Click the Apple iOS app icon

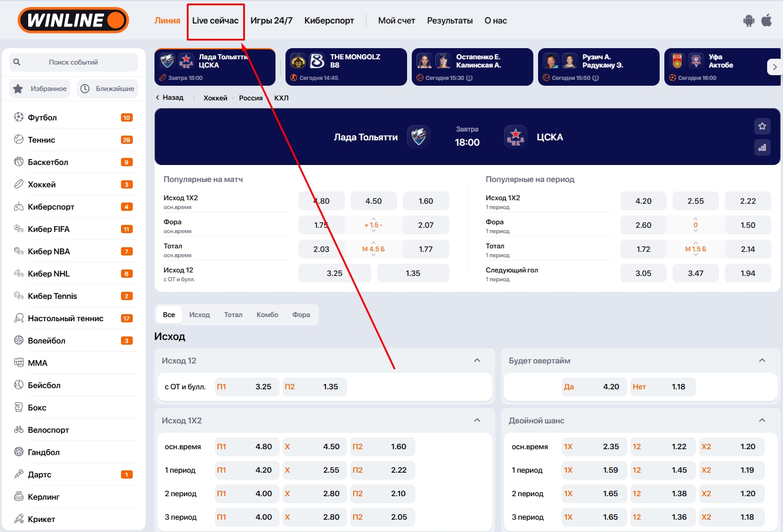767,21
